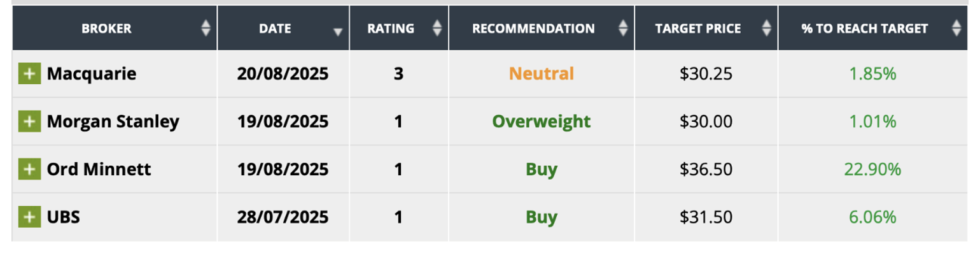This screenshot has width=980, height=255.
Task: Sort by Rating using its arrows
Action: (x=437, y=28)
